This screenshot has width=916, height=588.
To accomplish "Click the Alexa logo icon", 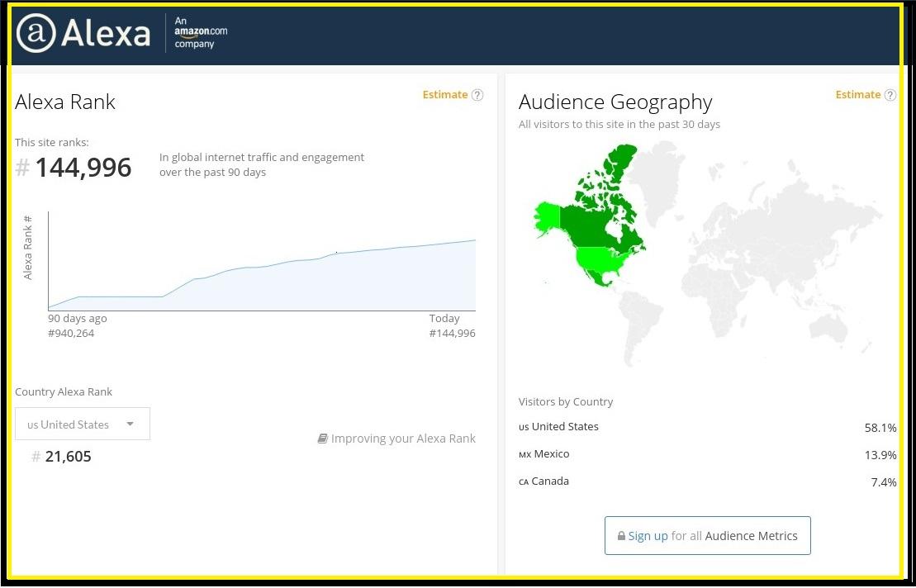I will pos(36,34).
